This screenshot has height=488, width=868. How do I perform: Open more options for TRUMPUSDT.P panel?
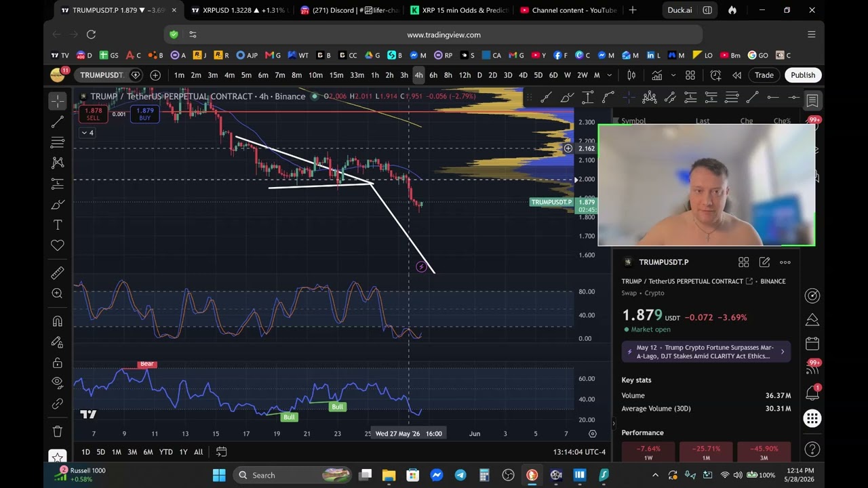click(x=785, y=262)
